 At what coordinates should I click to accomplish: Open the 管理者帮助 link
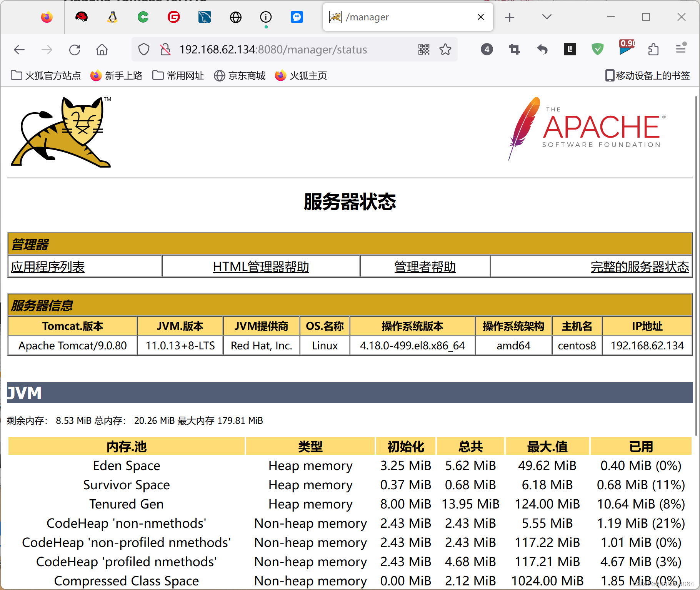tap(425, 267)
